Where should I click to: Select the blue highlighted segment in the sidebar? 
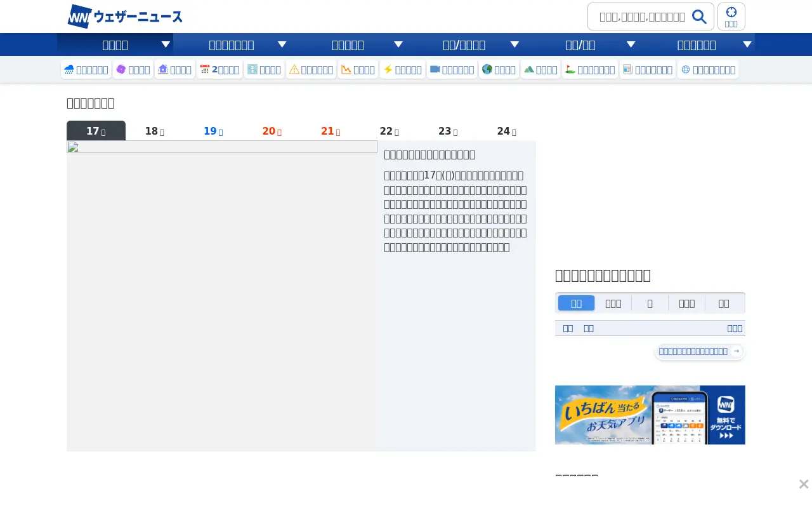(x=577, y=303)
